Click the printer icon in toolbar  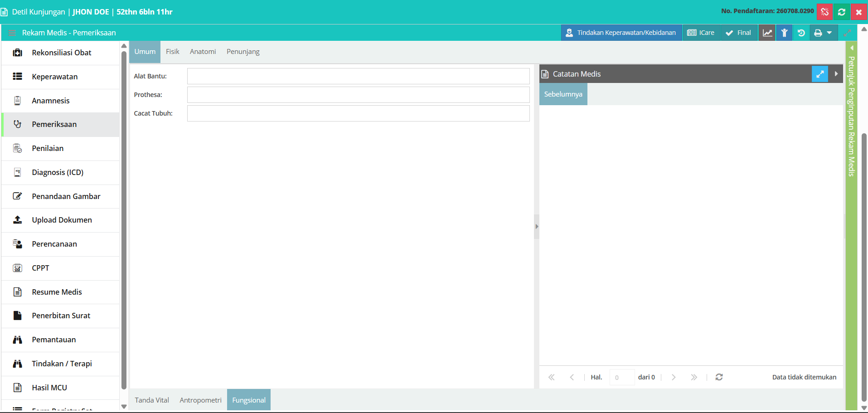[818, 33]
